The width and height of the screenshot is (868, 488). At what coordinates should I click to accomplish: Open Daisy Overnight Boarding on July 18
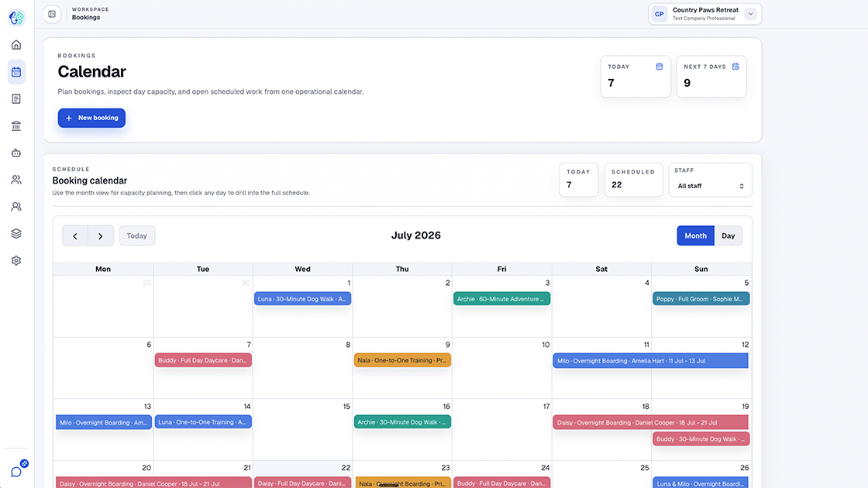click(650, 422)
